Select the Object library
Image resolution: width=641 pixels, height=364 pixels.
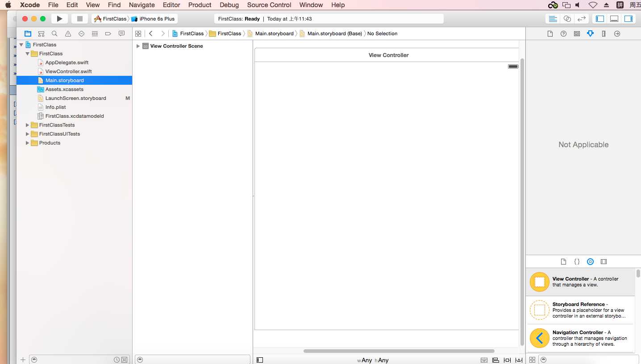[x=590, y=262]
